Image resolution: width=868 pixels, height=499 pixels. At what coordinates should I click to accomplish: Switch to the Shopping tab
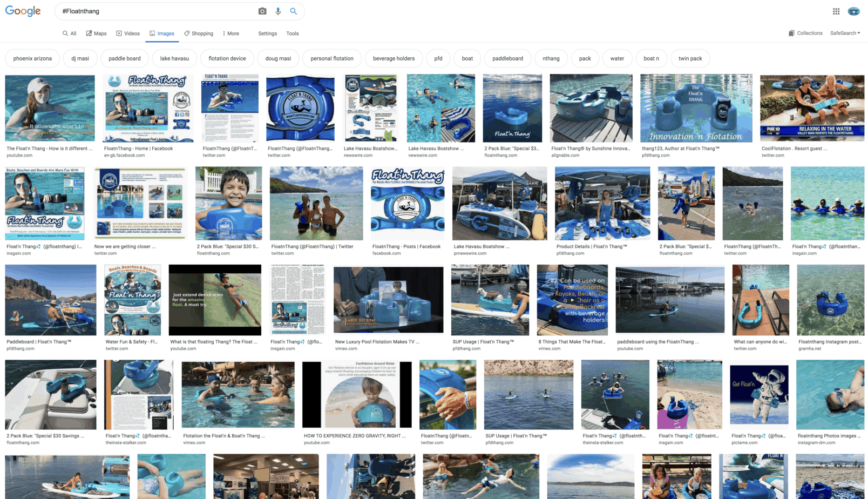(x=199, y=33)
